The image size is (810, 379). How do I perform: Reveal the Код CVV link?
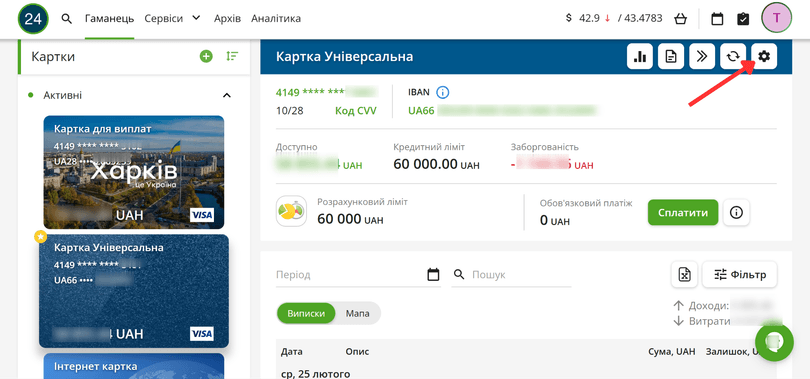point(356,111)
